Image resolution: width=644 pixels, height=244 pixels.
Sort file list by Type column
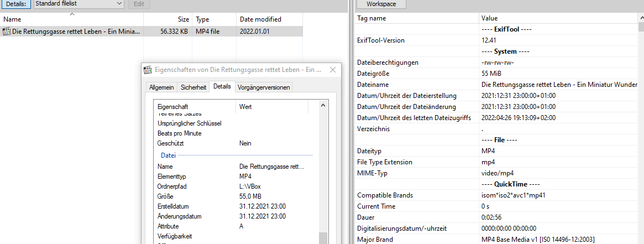click(214, 19)
